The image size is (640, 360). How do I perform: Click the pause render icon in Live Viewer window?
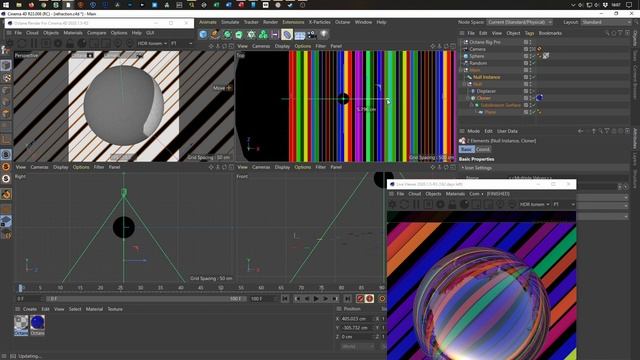coord(416,204)
